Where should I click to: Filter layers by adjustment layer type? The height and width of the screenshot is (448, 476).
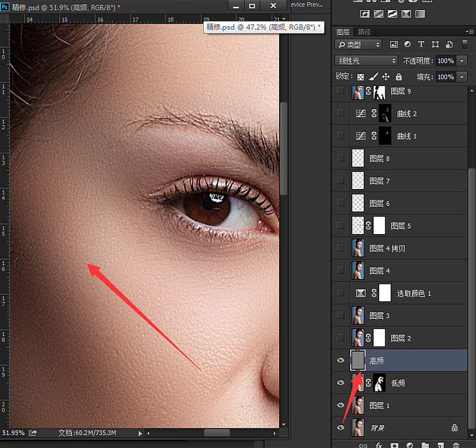tap(407, 44)
